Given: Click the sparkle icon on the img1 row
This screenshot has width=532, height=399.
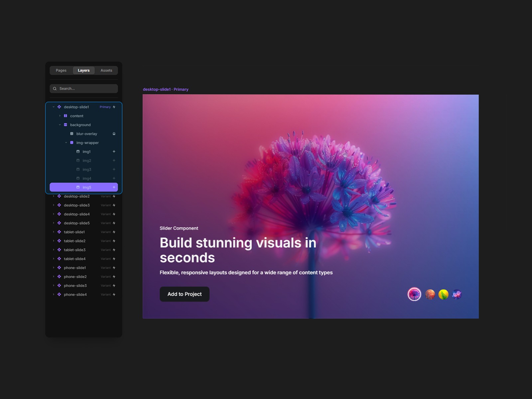Looking at the screenshot, I should click(x=114, y=152).
